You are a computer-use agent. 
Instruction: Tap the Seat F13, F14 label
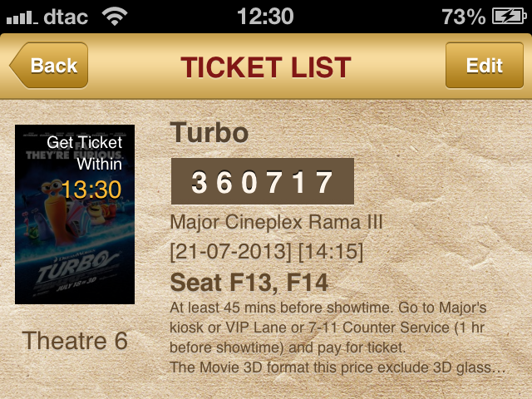[249, 283]
